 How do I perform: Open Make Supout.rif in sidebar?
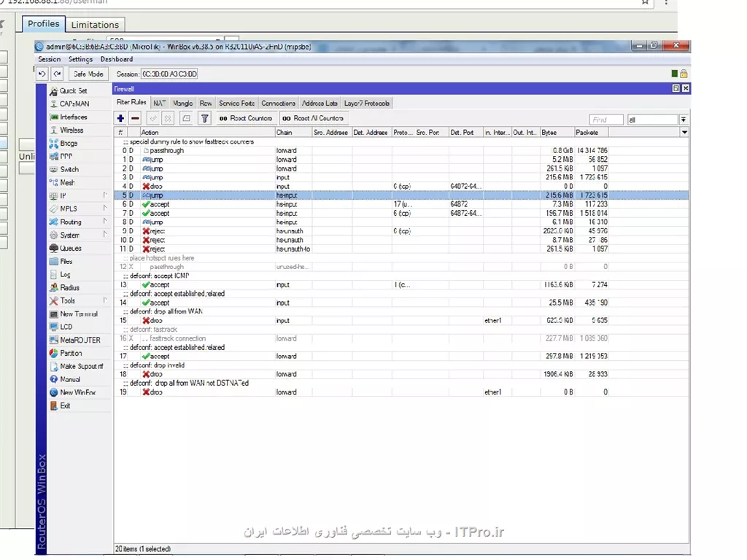point(82,366)
